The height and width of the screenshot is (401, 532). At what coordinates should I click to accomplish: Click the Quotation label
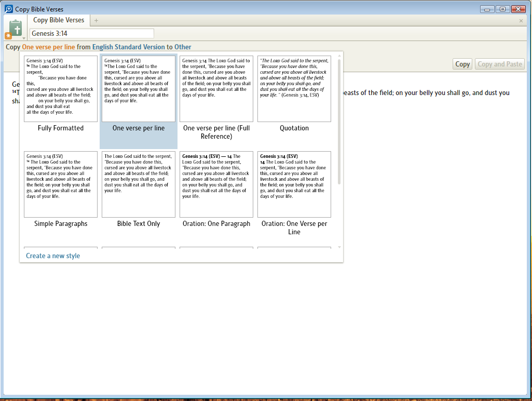(294, 128)
